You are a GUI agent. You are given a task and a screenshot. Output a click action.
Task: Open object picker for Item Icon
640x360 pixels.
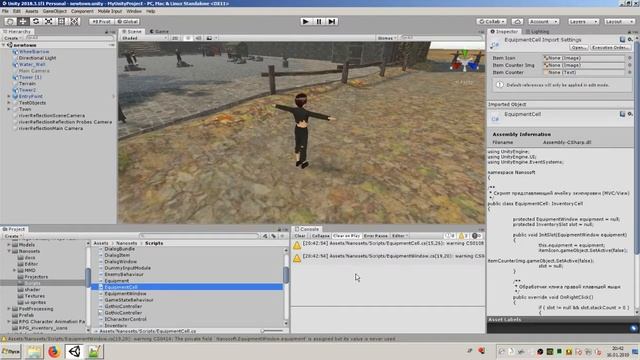(x=630, y=58)
